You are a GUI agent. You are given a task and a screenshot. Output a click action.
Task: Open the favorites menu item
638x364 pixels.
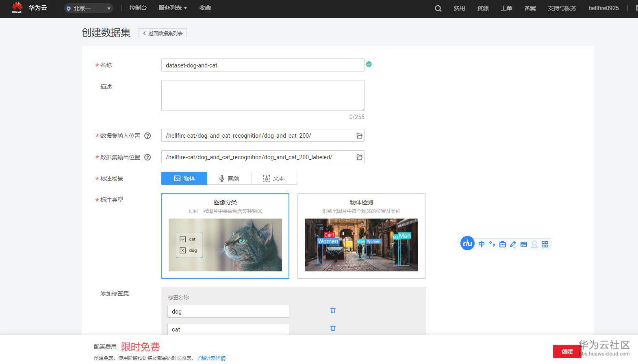click(205, 8)
